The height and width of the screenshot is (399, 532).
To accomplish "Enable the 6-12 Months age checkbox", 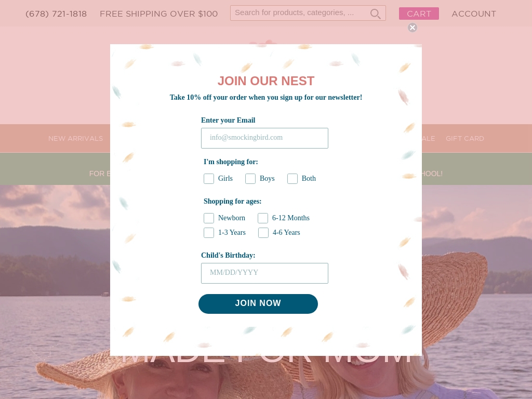I will 263,218.
